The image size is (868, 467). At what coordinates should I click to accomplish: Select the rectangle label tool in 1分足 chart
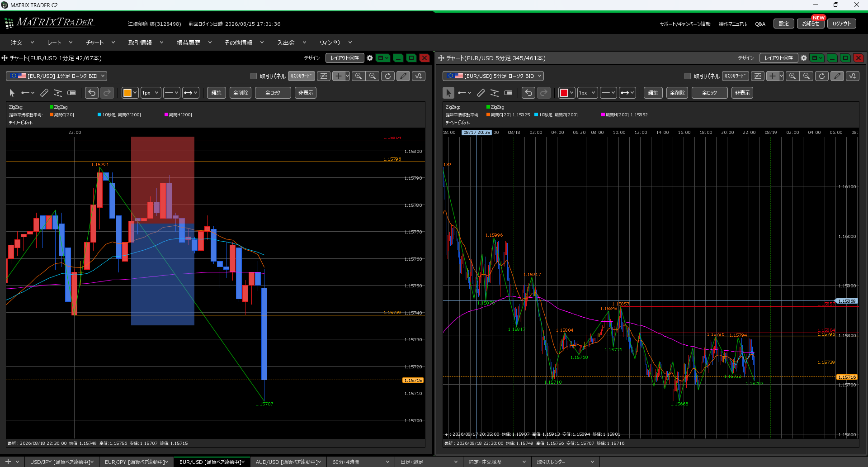tap(71, 93)
